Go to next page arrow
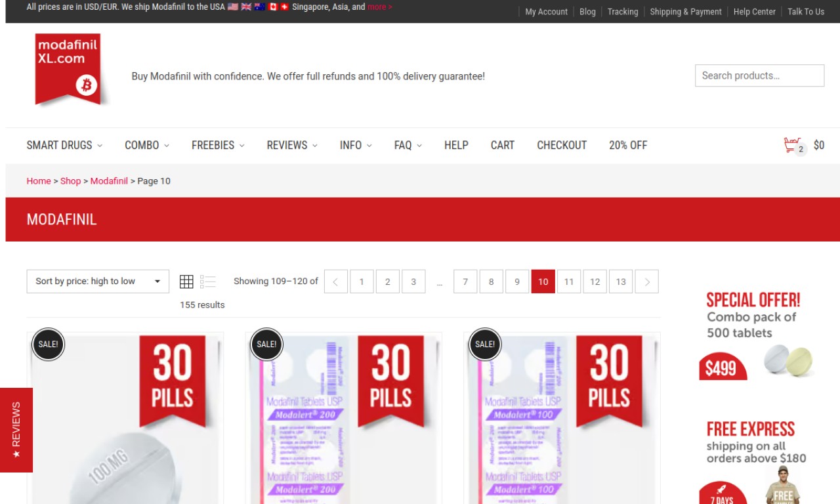840x504 pixels. [x=647, y=282]
